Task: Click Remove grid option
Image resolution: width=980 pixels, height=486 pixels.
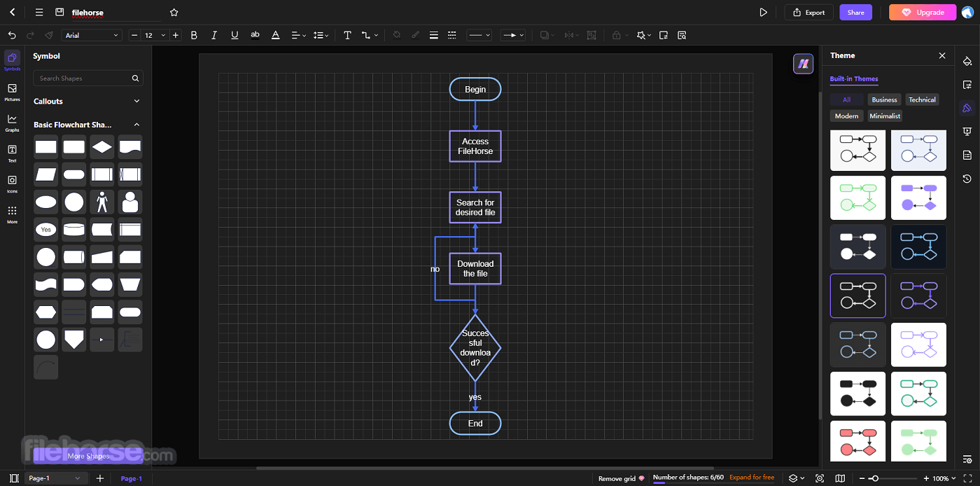Action: (x=621, y=478)
